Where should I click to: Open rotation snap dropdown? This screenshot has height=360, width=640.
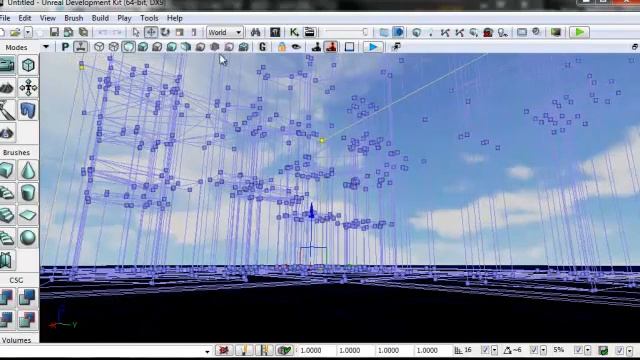(543, 350)
